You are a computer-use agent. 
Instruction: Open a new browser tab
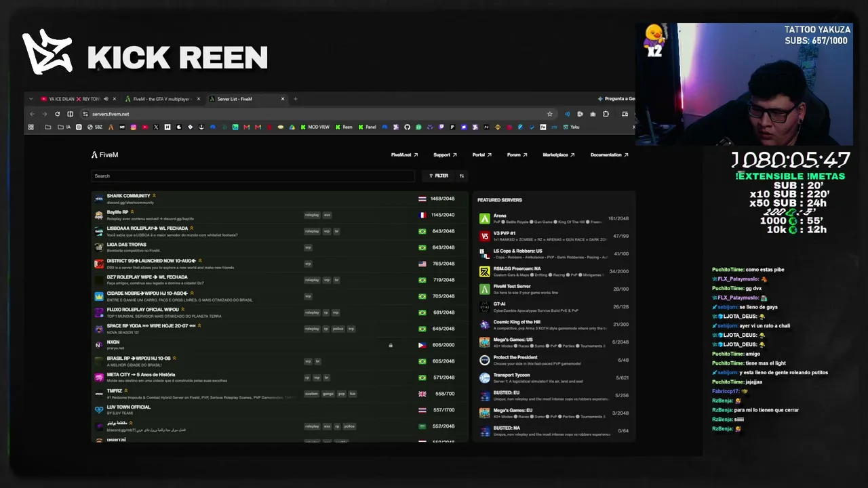point(295,99)
